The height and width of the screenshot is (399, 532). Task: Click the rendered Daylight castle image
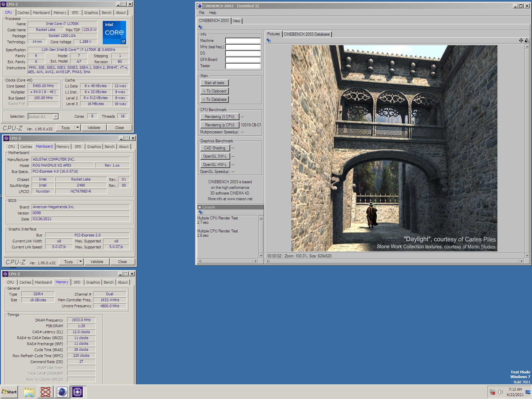point(394,148)
